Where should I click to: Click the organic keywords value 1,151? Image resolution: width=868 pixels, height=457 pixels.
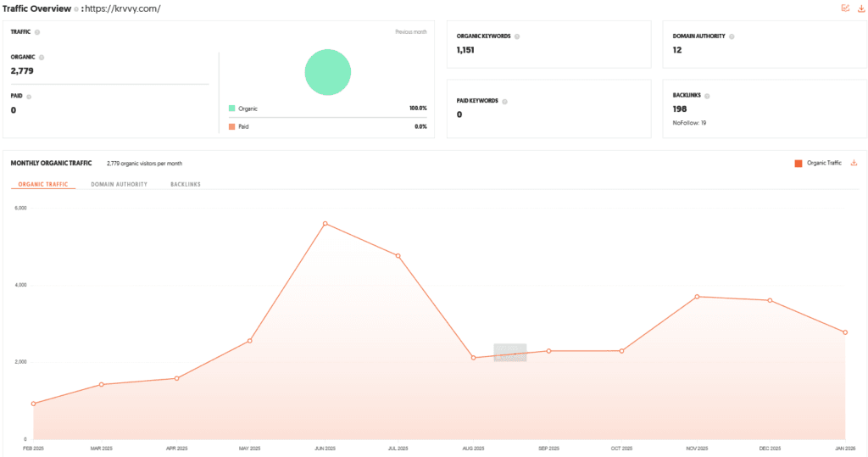pos(465,50)
